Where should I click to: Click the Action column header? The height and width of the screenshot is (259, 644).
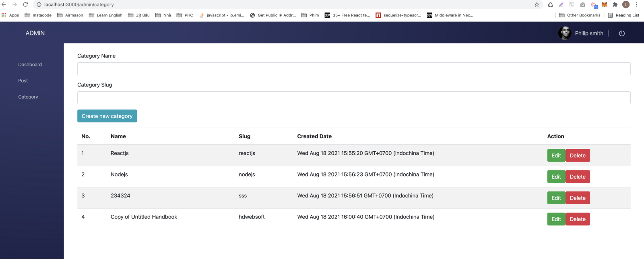555,136
